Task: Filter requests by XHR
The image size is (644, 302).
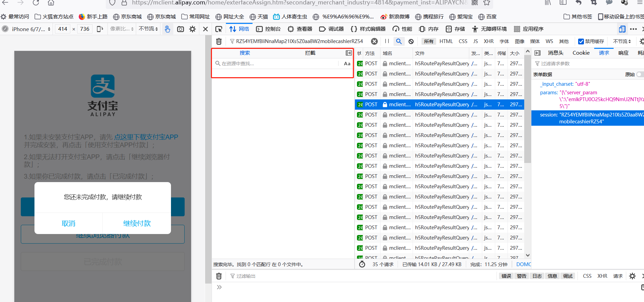Action: click(x=489, y=41)
